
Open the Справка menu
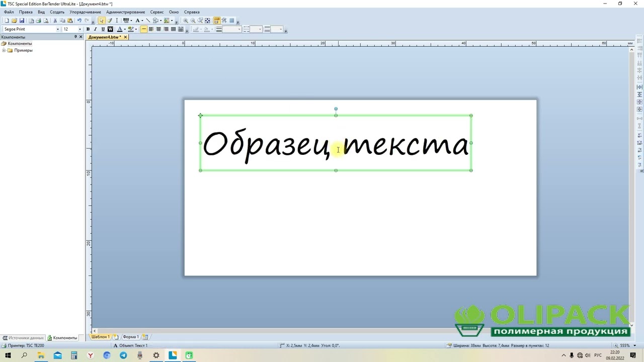pos(192,12)
